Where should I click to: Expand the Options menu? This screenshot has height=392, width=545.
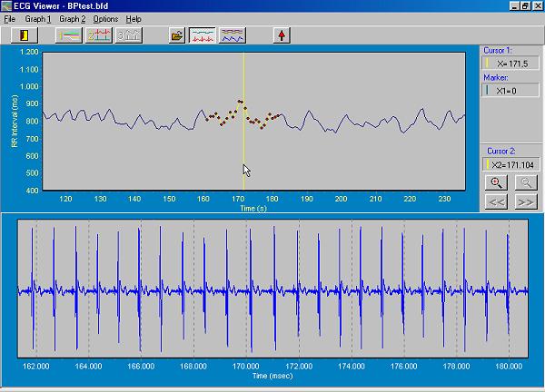pyautogui.click(x=105, y=18)
